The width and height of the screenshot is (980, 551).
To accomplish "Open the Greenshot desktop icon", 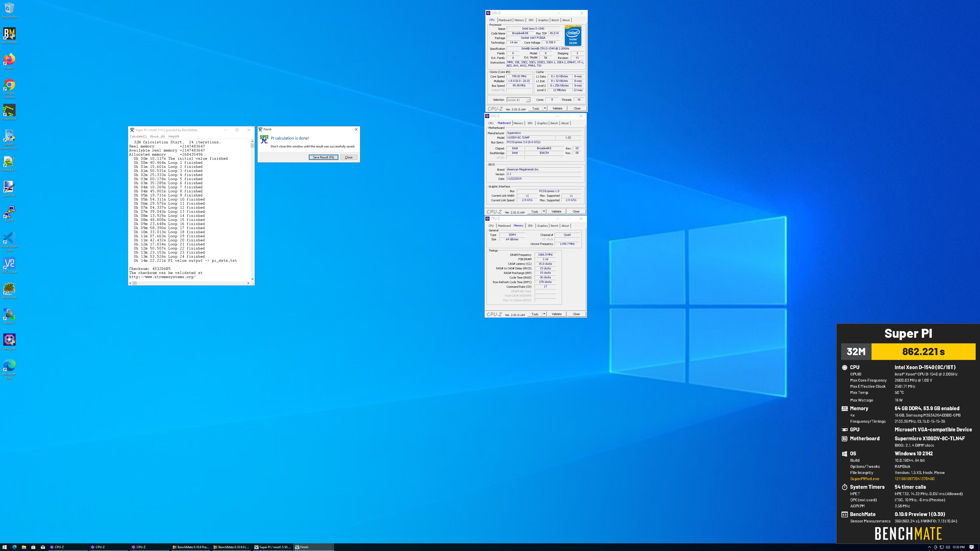I will pyautogui.click(x=9, y=112).
